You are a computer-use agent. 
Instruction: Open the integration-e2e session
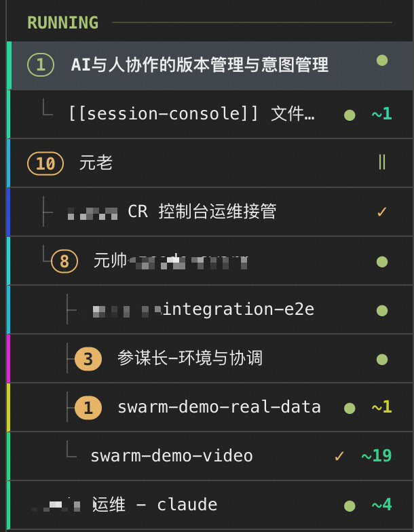[x=210, y=309]
